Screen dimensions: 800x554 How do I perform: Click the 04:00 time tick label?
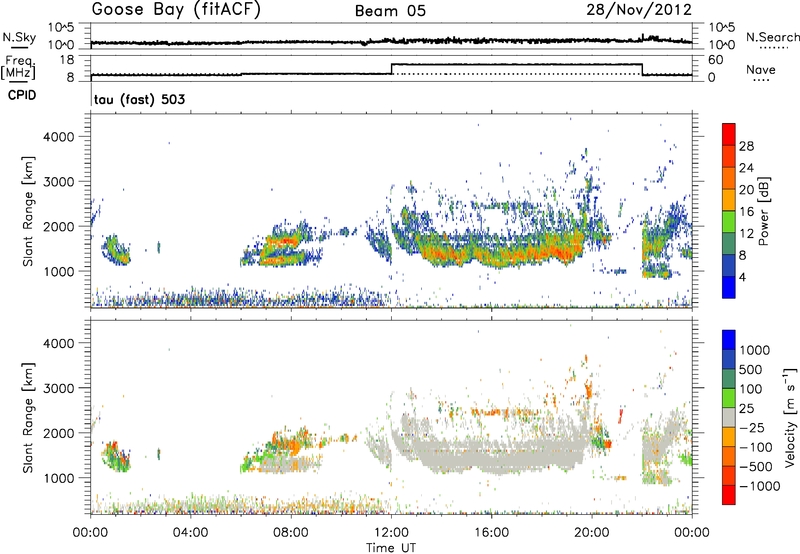point(190,533)
